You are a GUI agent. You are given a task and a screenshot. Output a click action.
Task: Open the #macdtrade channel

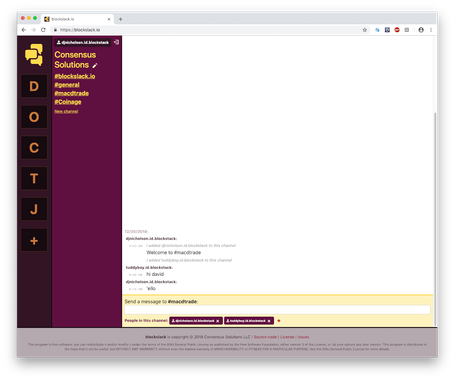(72, 93)
